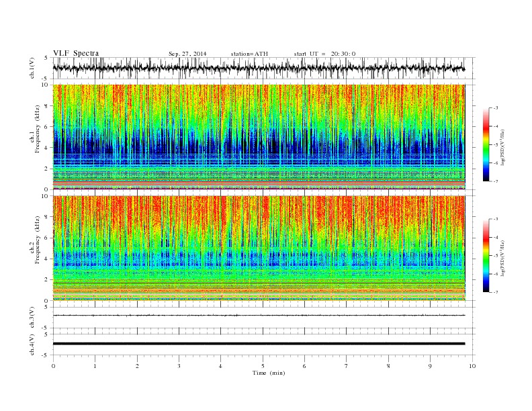Screen dimensions: 532x411
Task: Click time axis tick label "9"
Action: coord(430,366)
